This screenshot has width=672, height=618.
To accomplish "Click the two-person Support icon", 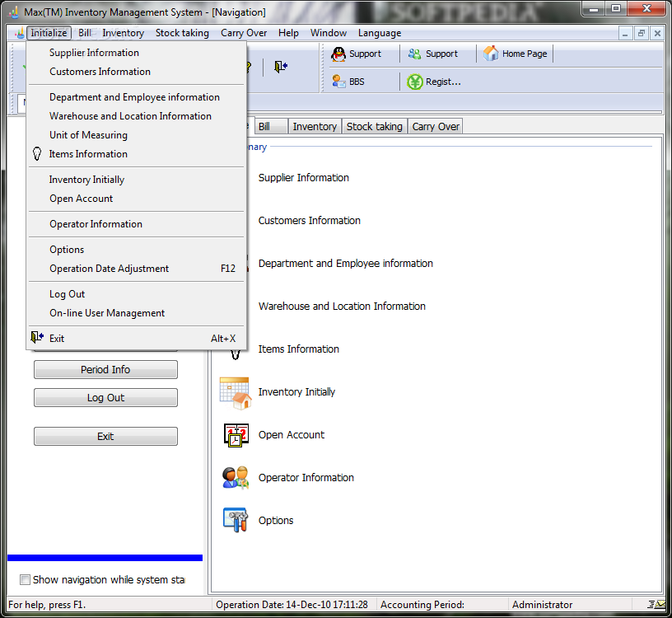I will click(x=414, y=54).
